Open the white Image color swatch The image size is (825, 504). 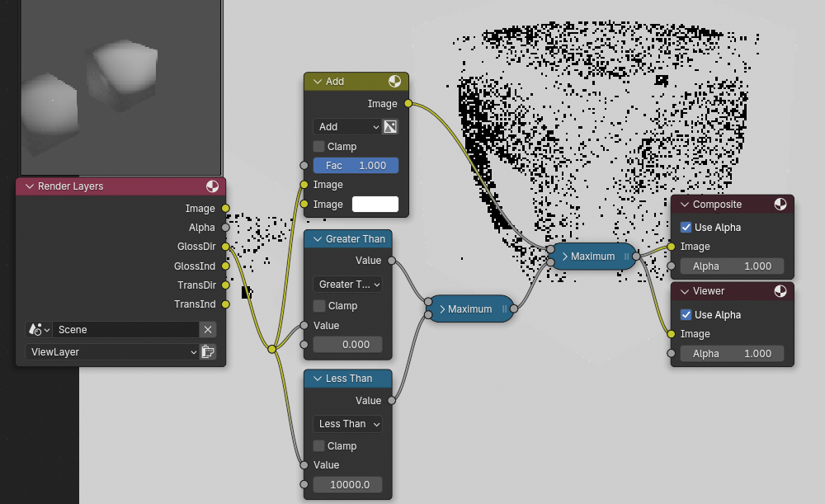pos(375,204)
